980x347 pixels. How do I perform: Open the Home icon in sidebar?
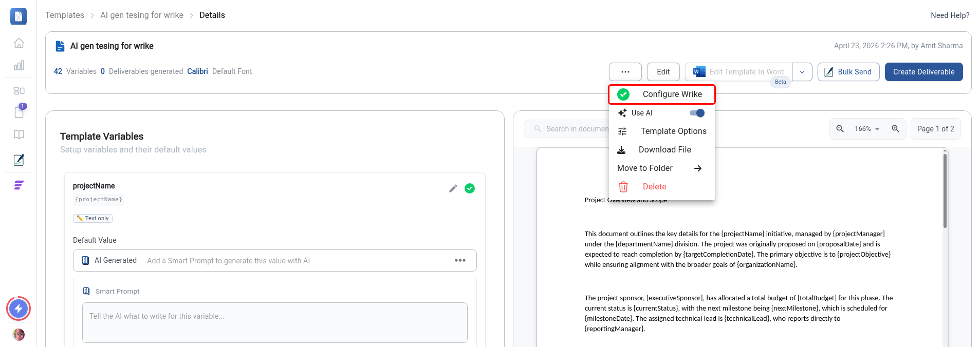(x=19, y=43)
